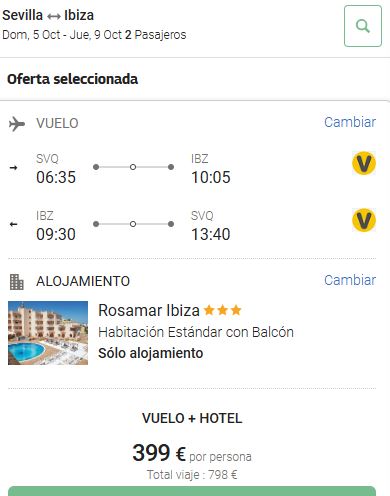Change the selected flight via Cambiar link

point(350,122)
